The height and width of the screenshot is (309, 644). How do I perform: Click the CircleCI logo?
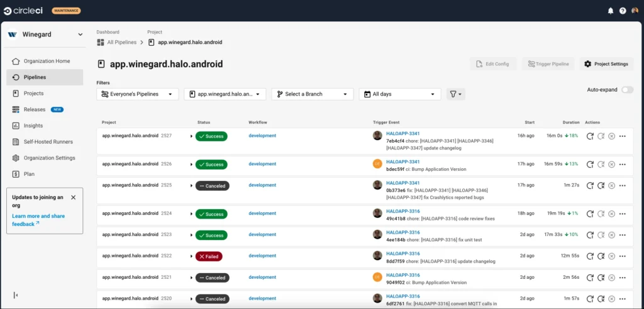(x=23, y=11)
